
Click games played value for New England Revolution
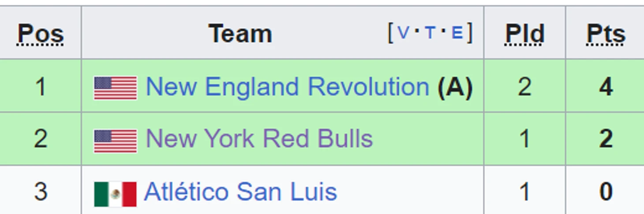524,87
